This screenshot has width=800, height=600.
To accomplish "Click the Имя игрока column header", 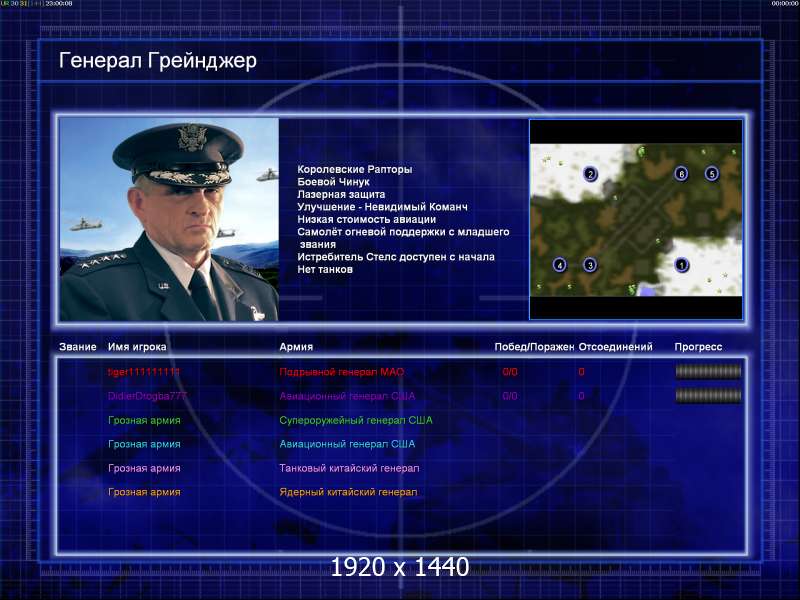I will click(x=137, y=347).
